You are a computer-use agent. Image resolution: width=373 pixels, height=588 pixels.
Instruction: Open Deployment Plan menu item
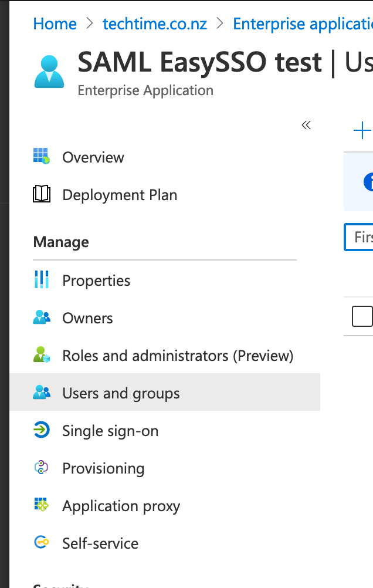[120, 195]
